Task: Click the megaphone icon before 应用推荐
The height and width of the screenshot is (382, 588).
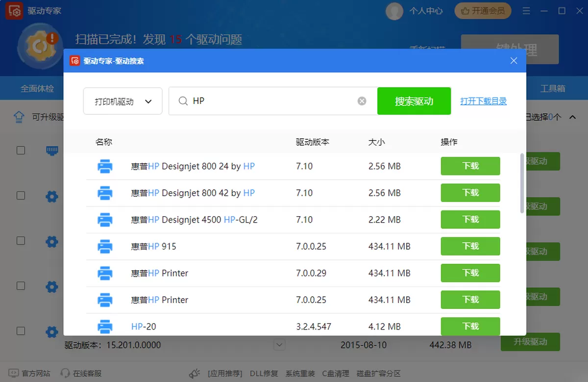Action: pos(195,373)
